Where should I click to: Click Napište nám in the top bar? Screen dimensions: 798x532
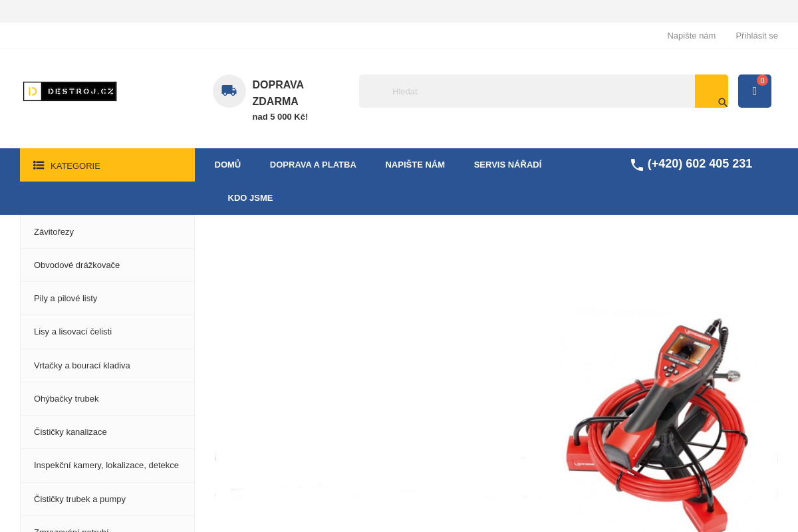click(x=691, y=36)
